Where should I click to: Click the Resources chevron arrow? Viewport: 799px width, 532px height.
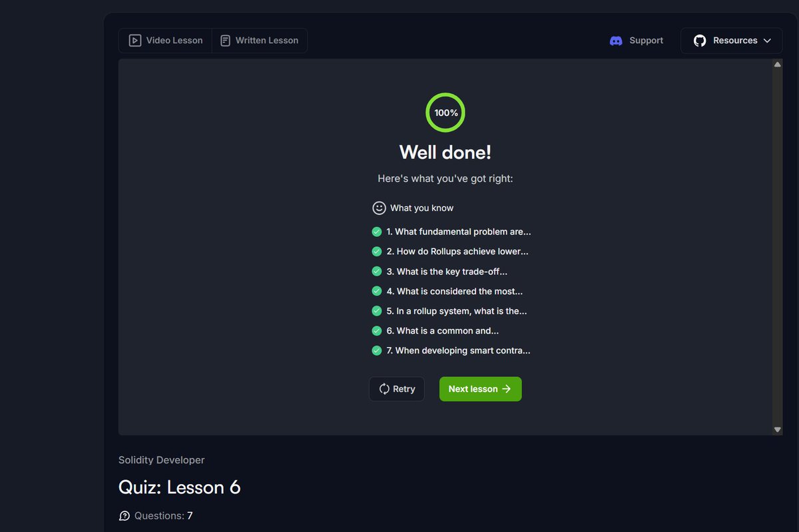click(767, 41)
